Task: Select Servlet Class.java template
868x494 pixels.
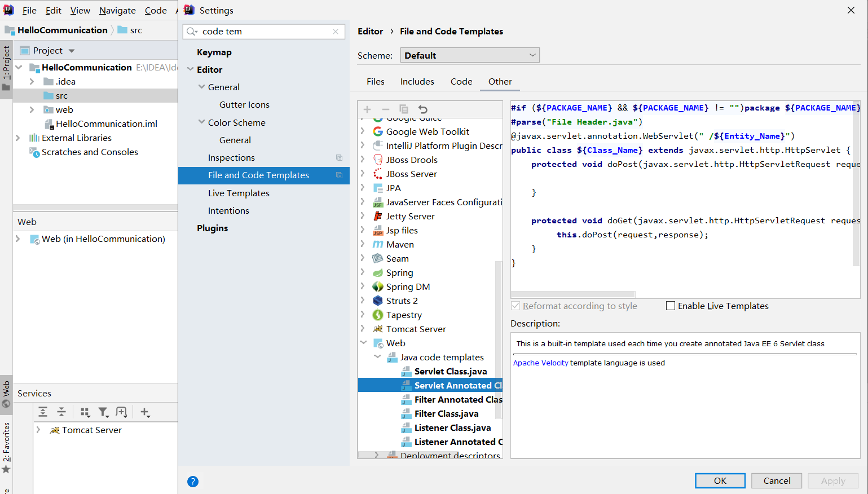Action: pyautogui.click(x=451, y=371)
